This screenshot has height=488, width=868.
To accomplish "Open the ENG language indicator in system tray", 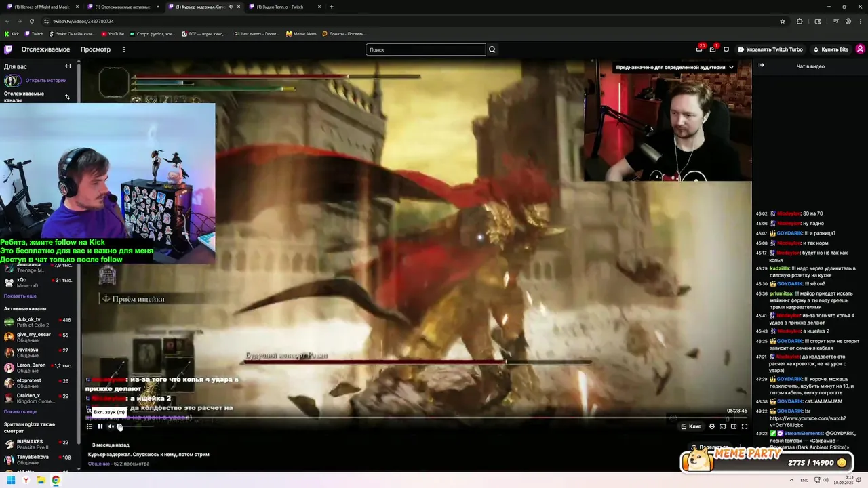I will pyautogui.click(x=804, y=480).
